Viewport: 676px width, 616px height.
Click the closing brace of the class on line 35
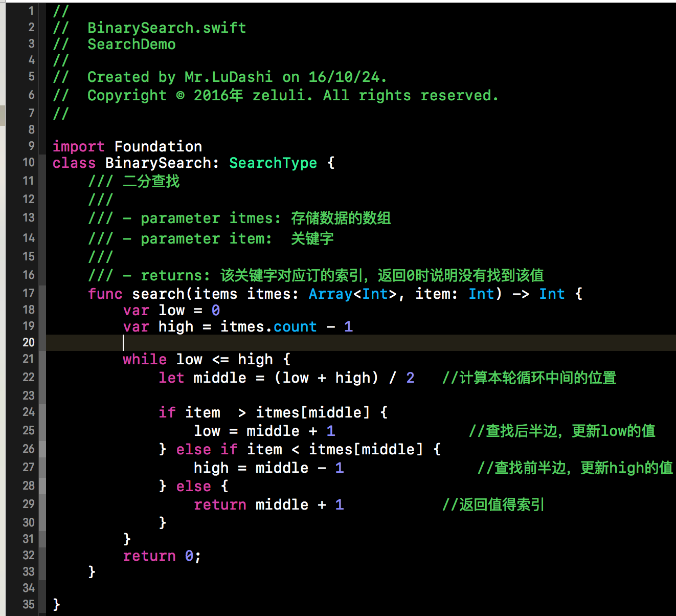tap(57, 605)
